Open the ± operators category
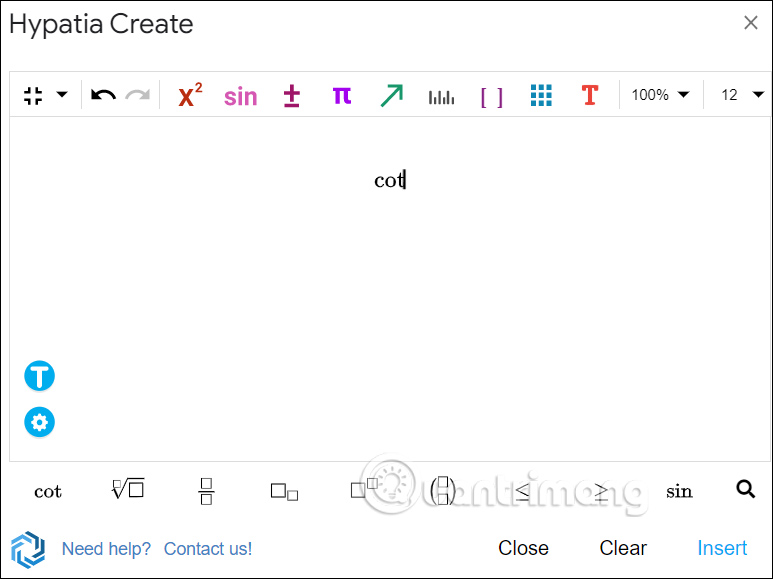 [x=292, y=96]
